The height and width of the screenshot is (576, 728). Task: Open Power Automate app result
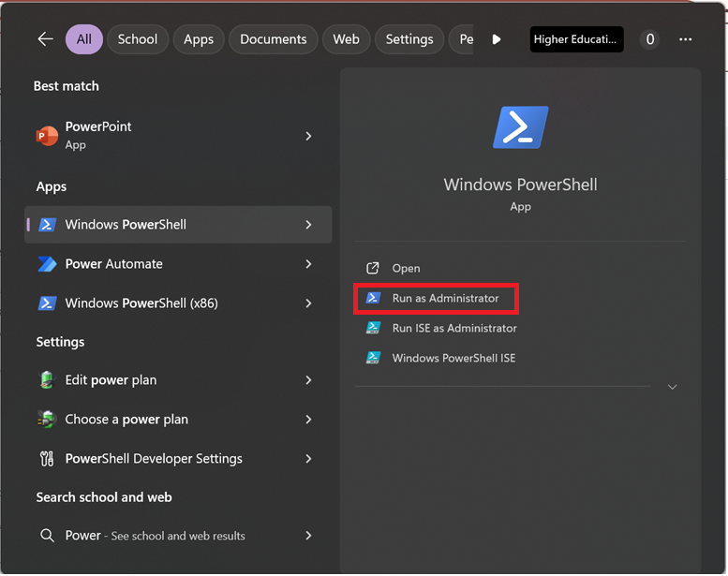pos(178,264)
